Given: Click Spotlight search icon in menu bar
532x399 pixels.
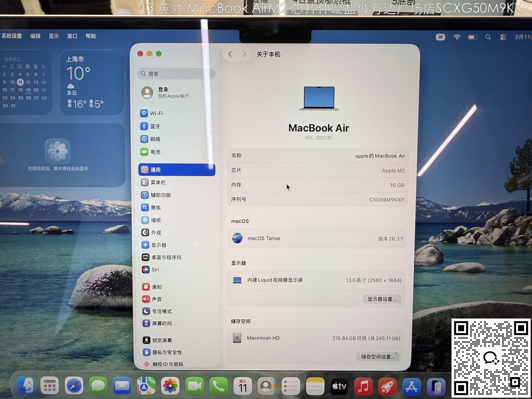Looking at the screenshot, I should (x=488, y=37).
